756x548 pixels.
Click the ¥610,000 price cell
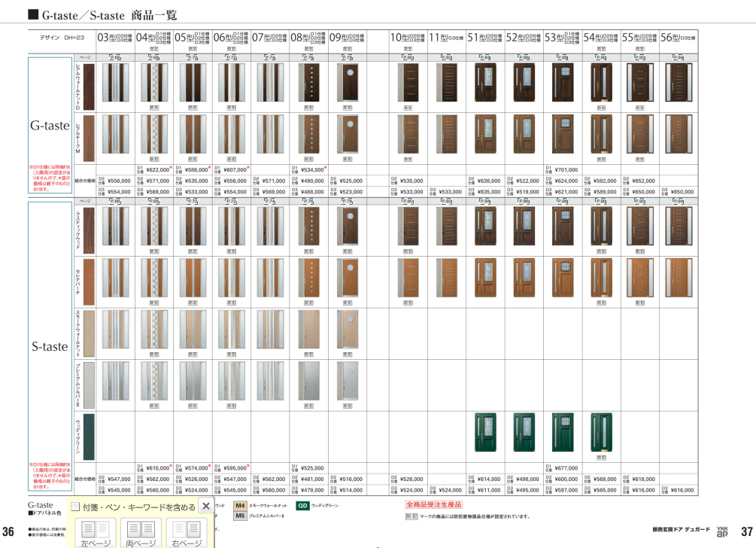(x=158, y=468)
